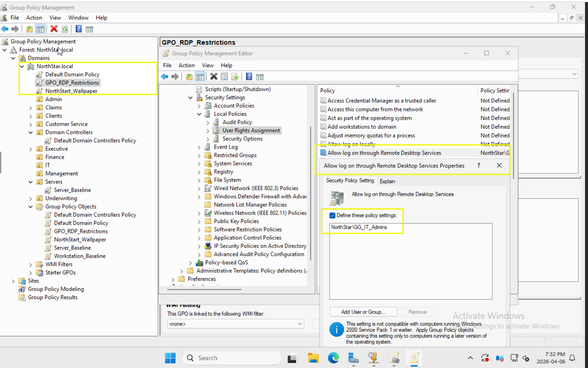588x368 pixels.
Task: Click Back arrow in Group Policy Management toolbar
Action: click(5, 29)
